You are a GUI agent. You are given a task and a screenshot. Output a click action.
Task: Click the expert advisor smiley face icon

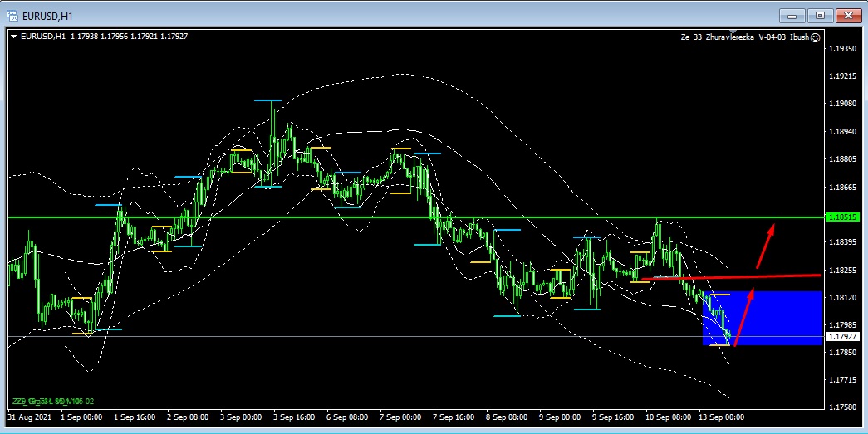point(815,37)
